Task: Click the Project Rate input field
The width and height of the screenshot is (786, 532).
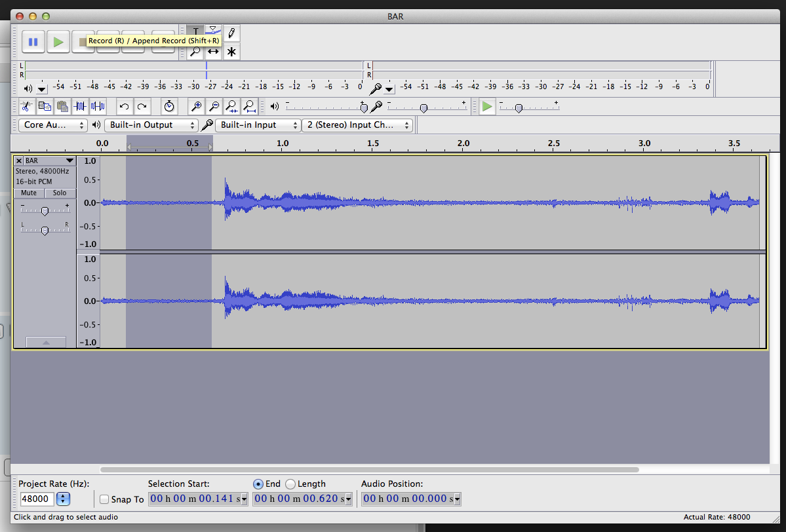Action: (x=37, y=499)
